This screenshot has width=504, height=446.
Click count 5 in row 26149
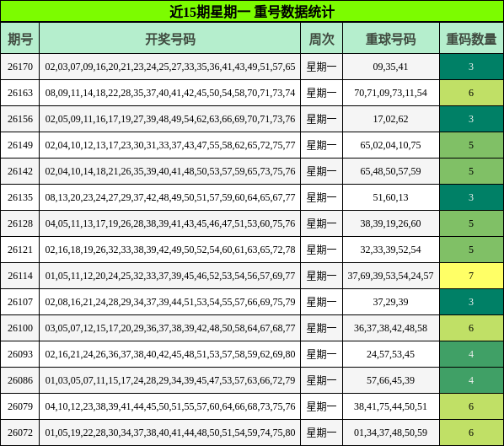[x=471, y=145]
